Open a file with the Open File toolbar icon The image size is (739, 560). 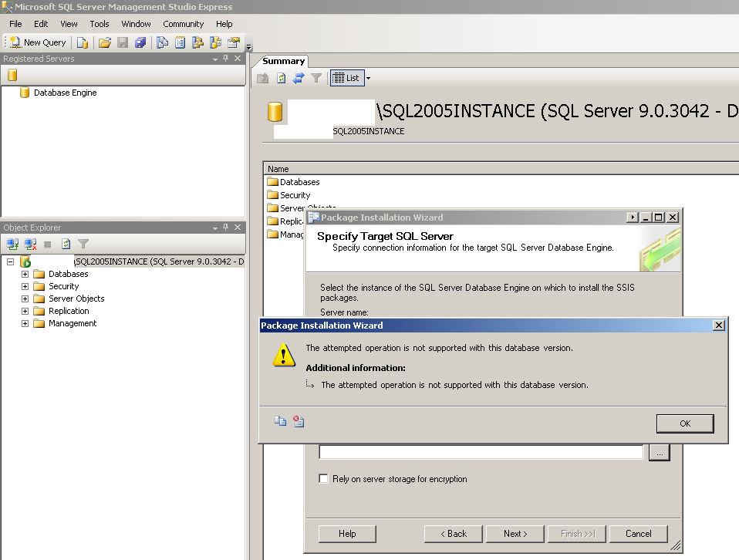[x=105, y=42]
